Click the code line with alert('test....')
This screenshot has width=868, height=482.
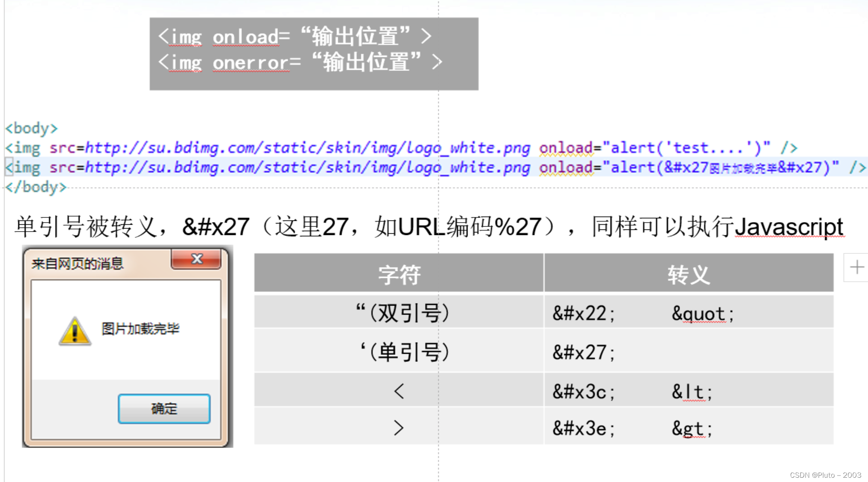click(x=401, y=148)
